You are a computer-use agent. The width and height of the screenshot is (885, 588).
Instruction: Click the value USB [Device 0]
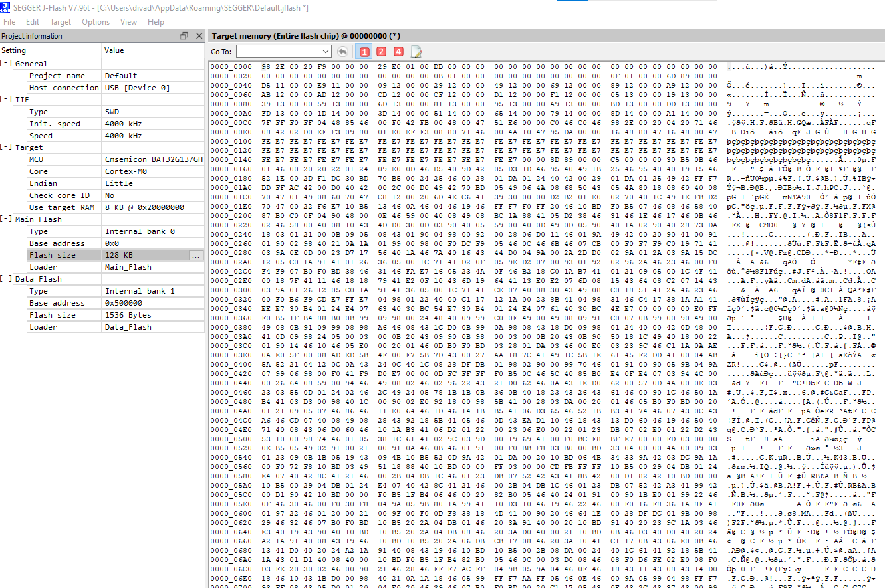[x=137, y=88]
